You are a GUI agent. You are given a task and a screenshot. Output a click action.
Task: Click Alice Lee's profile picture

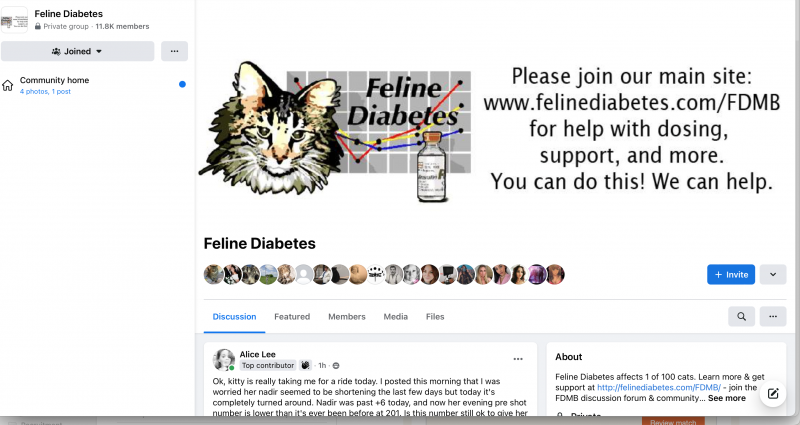223,360
